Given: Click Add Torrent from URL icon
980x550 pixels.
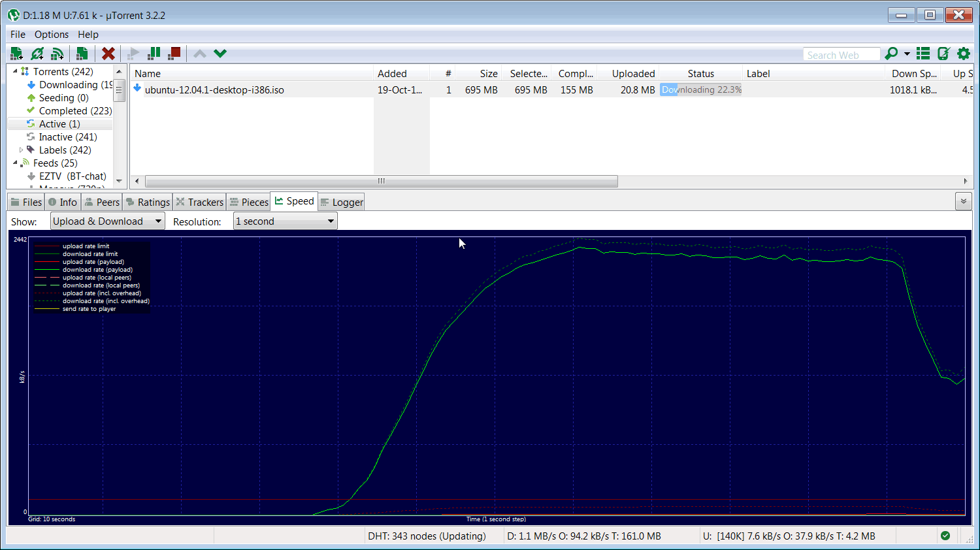Looking at the screenshot, I should coord(37,54).
